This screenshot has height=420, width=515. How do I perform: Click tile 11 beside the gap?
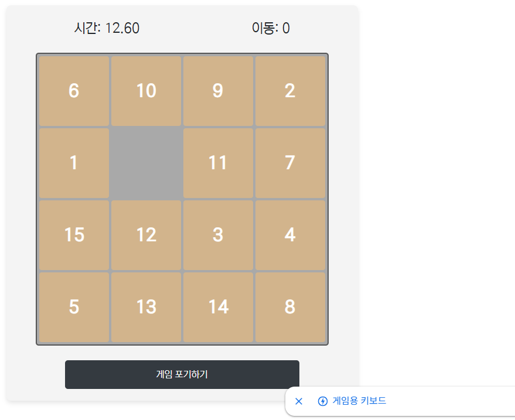coord(218,163)
